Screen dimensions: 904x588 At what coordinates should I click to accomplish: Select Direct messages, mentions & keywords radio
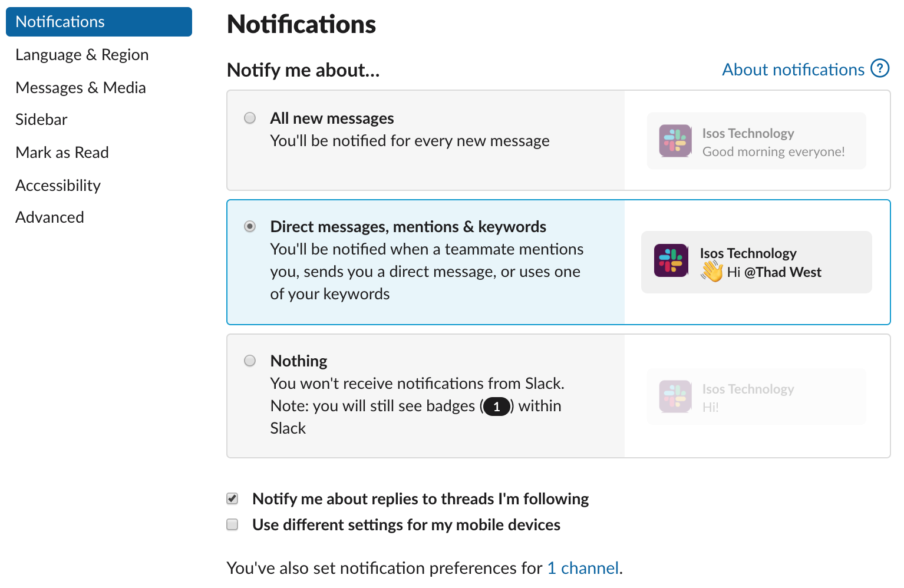coord(250,226)
